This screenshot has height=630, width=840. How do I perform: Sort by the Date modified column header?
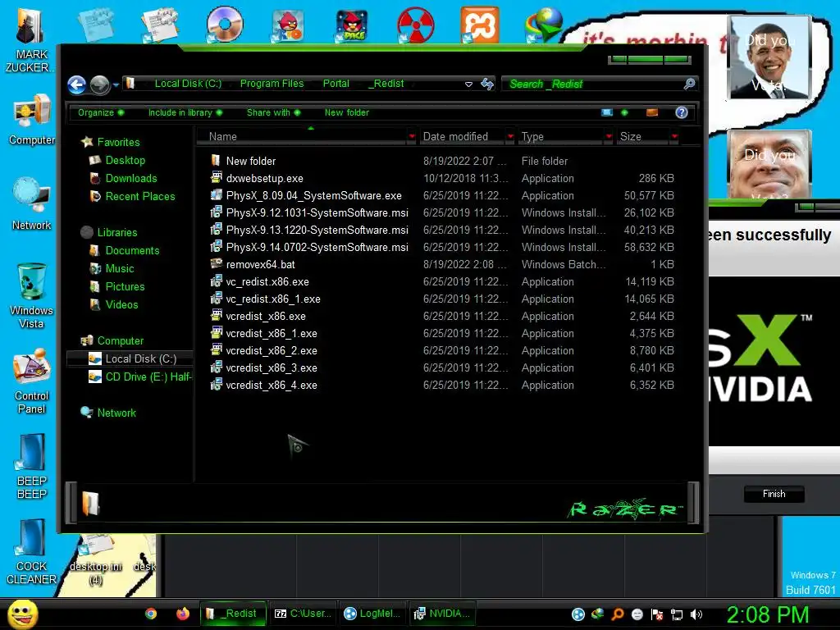pyautogui.click(x=462, y=137)
